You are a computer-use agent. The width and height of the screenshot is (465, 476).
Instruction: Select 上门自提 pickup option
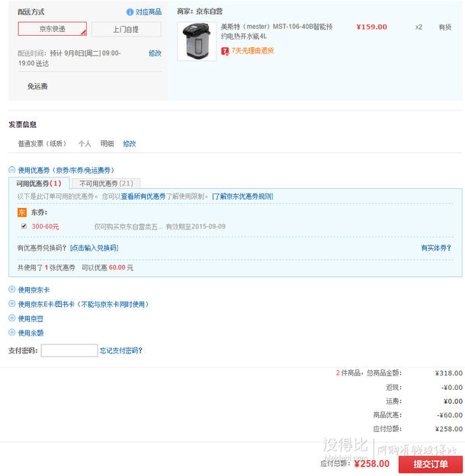pyautogui.click(x=126, y=30)
